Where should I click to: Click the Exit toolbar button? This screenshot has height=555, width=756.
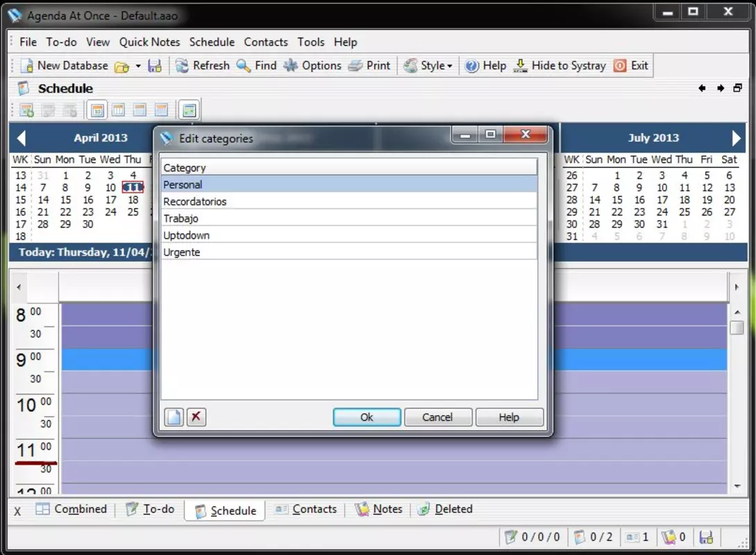(630, 65)
